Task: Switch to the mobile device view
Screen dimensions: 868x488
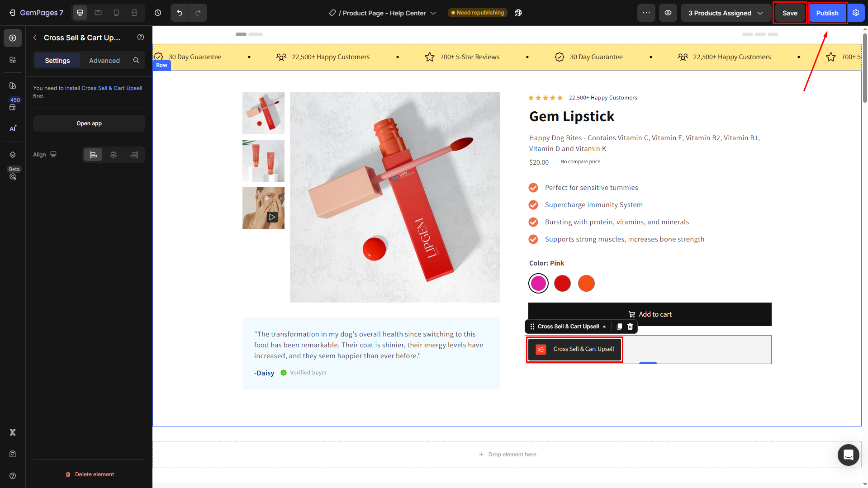Action: 116,13
